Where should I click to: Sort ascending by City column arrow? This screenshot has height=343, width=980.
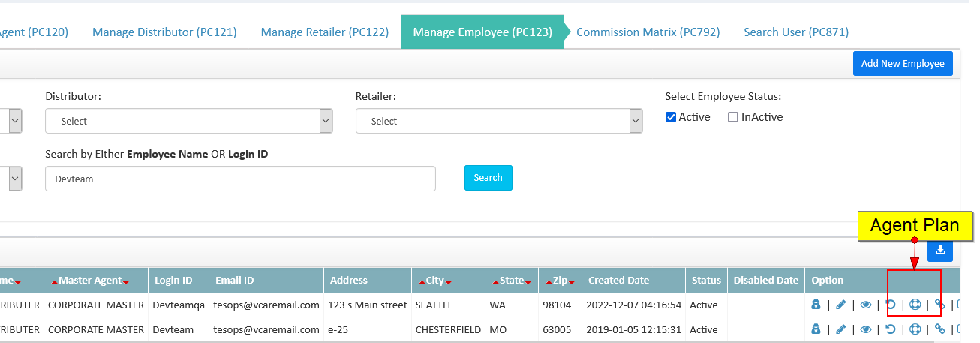[x=422, y=281]
